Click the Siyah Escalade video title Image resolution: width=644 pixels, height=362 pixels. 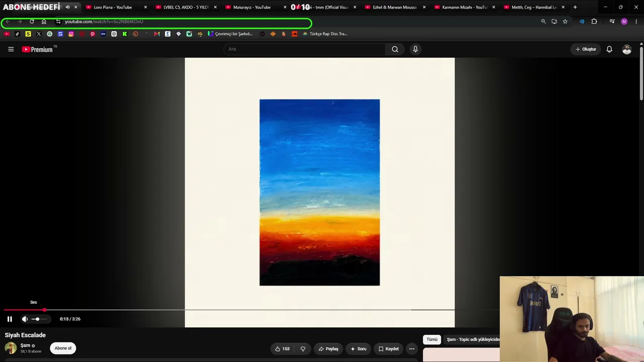[x=25, y=335]
